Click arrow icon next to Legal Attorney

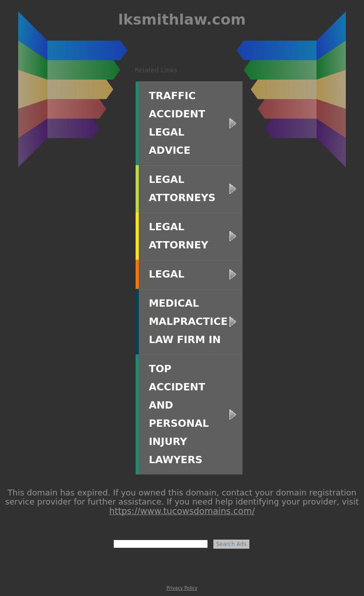point(233,236)
